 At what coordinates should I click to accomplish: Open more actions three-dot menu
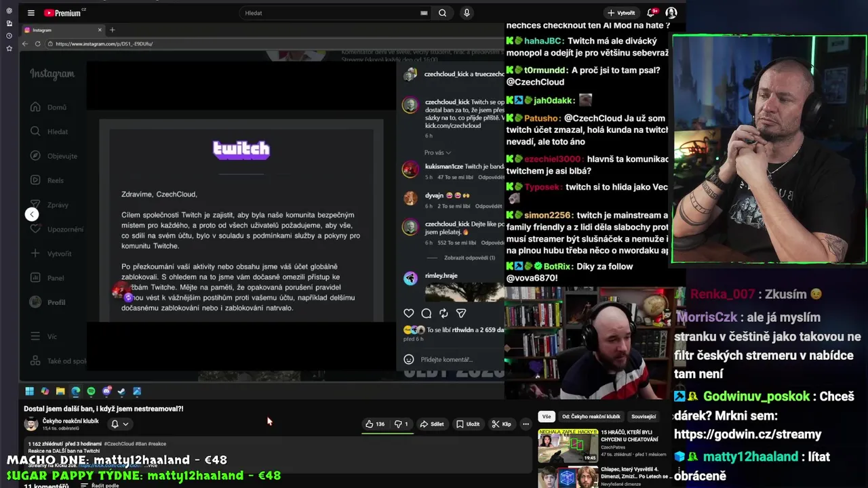(526, 424)
